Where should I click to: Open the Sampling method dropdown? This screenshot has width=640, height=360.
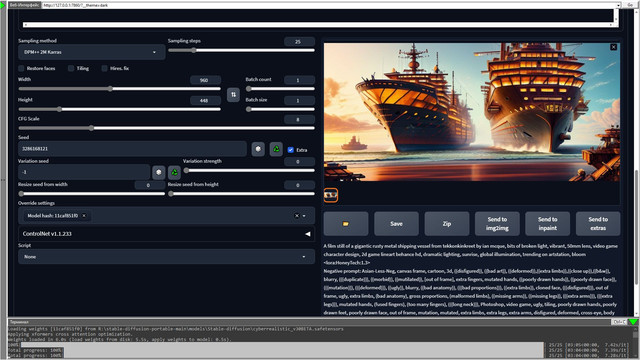pyautogui.click(x=91, y=52)
